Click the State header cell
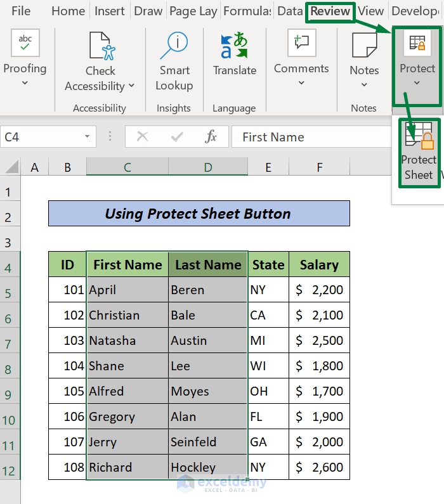444x504 pixels. (x=268, y=264)
